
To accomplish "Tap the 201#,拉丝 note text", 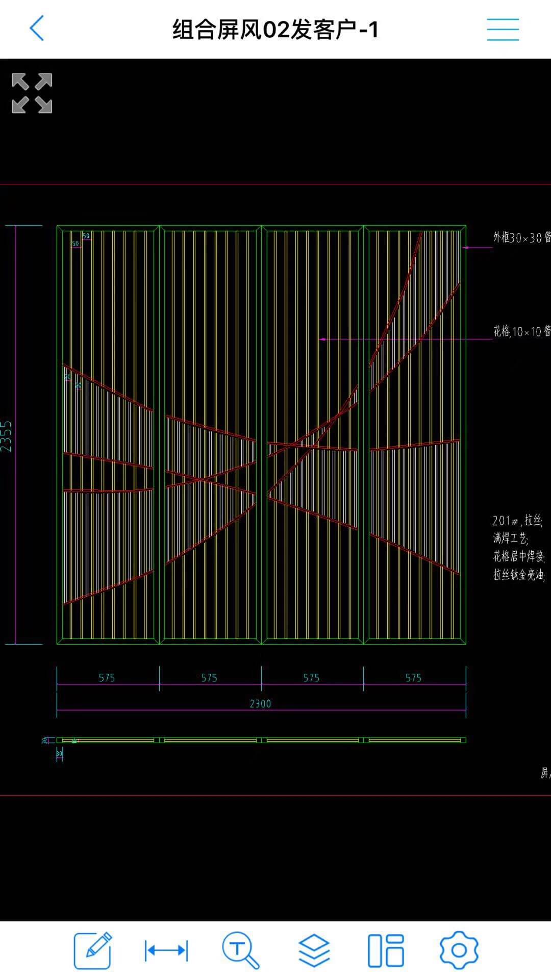I will click(x=517, y=521).
